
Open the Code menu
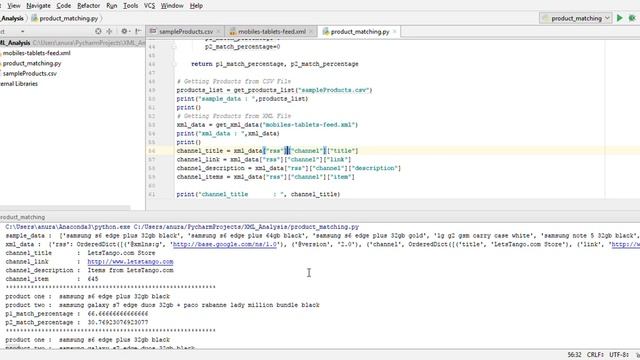63,6
